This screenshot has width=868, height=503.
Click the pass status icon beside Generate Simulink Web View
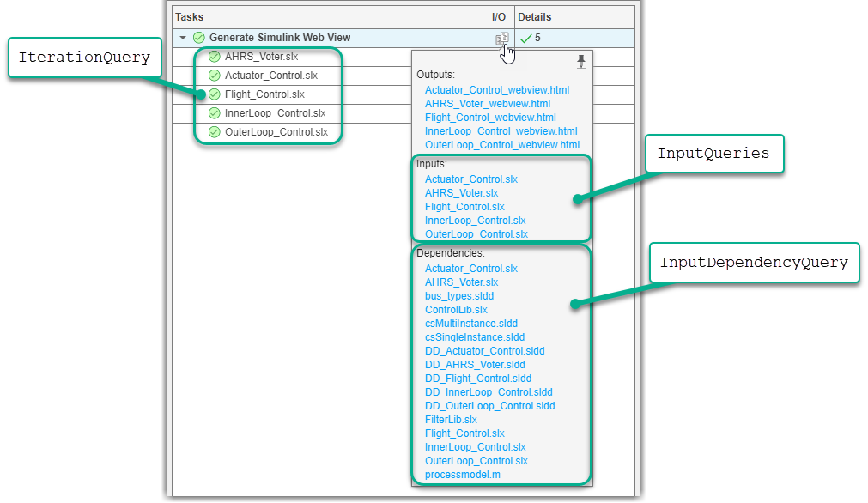pos(197,38)
